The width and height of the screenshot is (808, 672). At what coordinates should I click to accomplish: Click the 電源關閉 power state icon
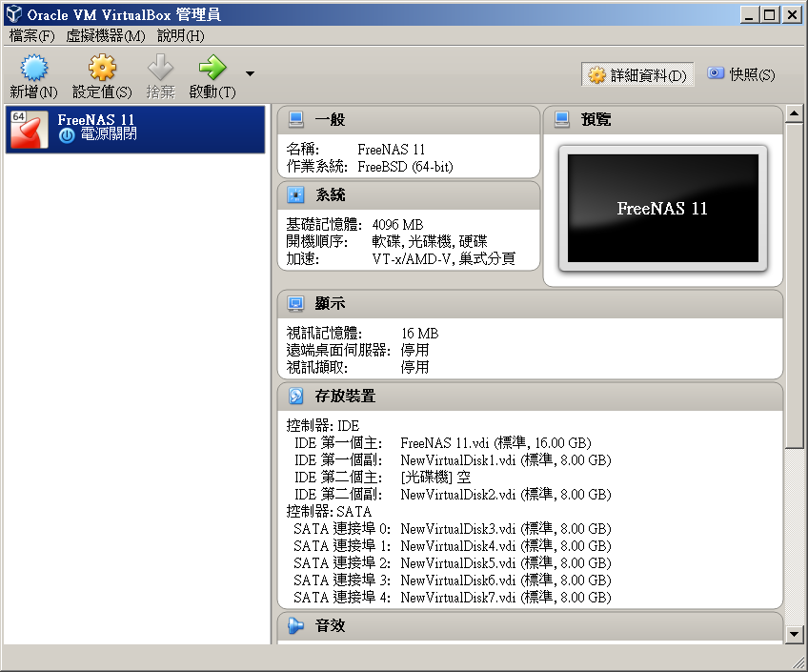click(67, 135)
